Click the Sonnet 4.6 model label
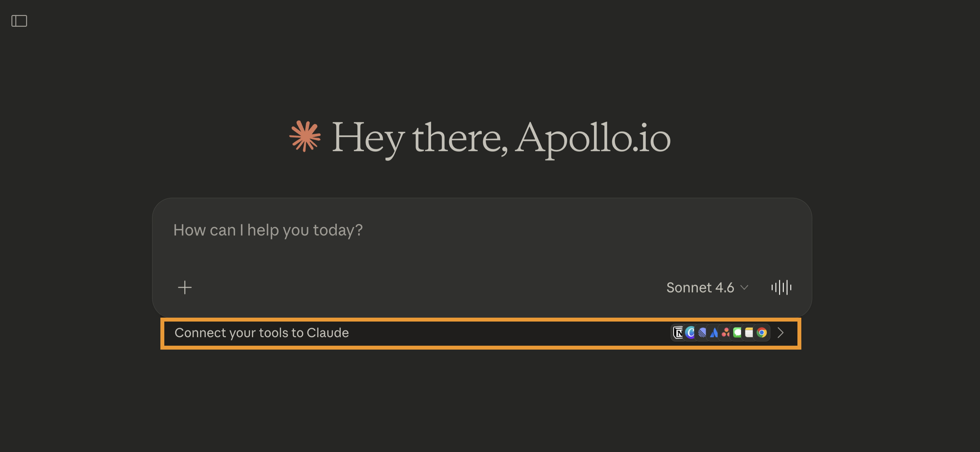The width and height of the screenshot is (980, 452). tap(700, 287)
